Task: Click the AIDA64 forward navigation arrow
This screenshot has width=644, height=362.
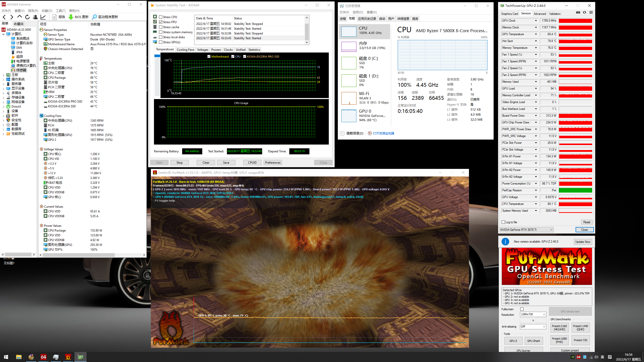Action: (12, 17)
